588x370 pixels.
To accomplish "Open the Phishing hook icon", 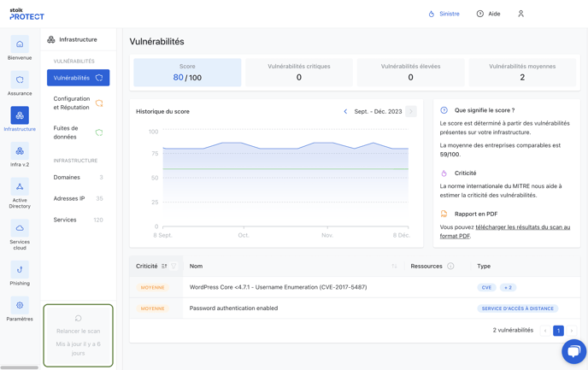I will click(20, 269).
